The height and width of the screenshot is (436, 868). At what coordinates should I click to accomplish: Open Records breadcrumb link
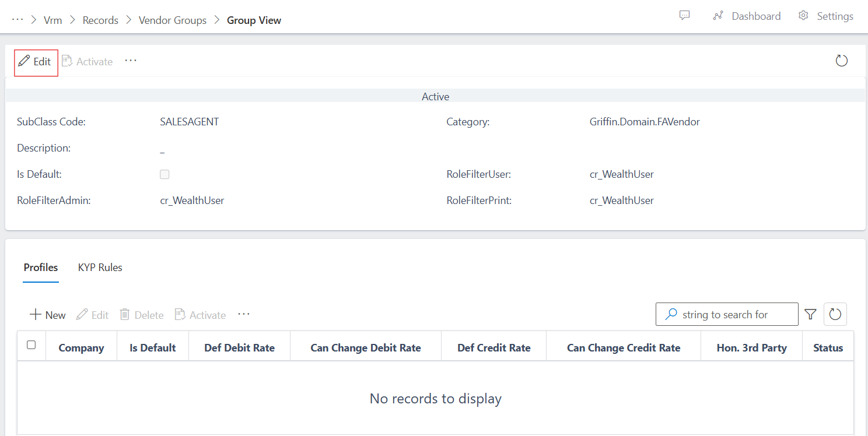click(x=100, y=20)
